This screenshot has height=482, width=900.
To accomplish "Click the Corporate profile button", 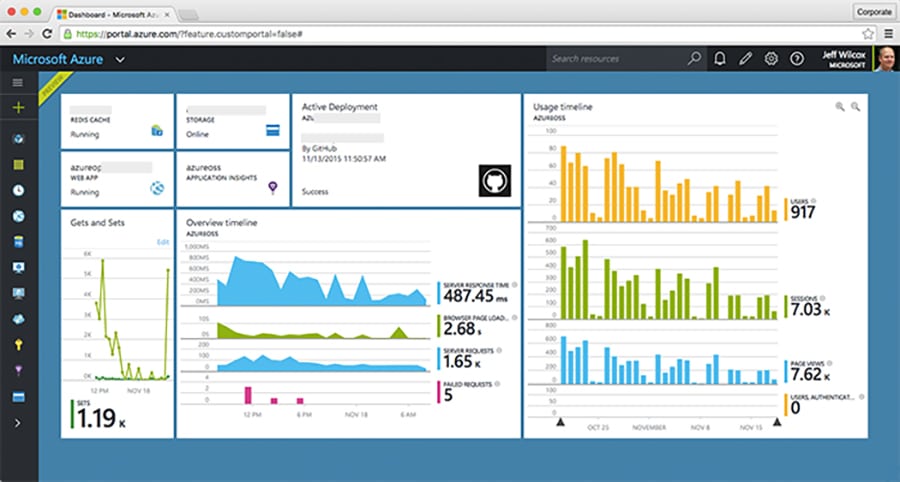I will coord(873,11).
